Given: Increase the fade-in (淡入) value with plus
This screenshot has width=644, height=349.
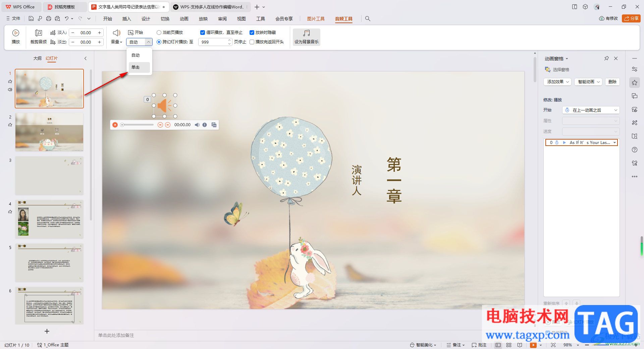Looking at the screenshot, I should [x=99, y=33].
